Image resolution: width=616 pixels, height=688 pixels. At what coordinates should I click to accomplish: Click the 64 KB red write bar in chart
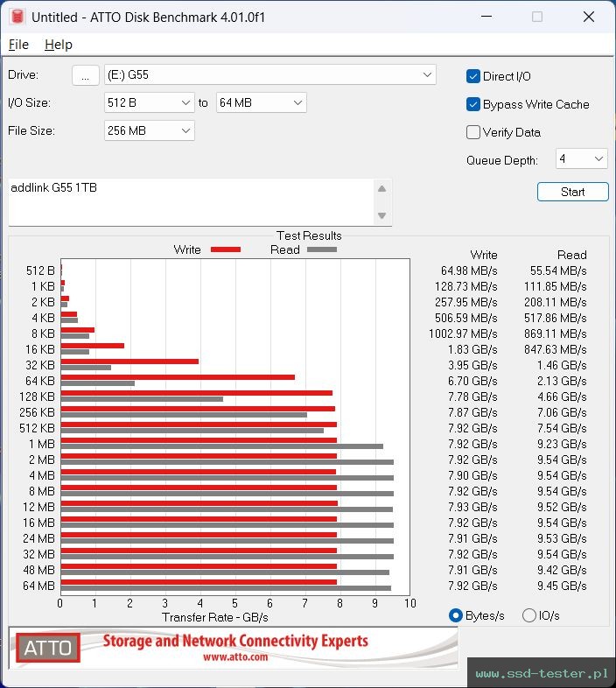pyautogui.click(x=178, y=377)
